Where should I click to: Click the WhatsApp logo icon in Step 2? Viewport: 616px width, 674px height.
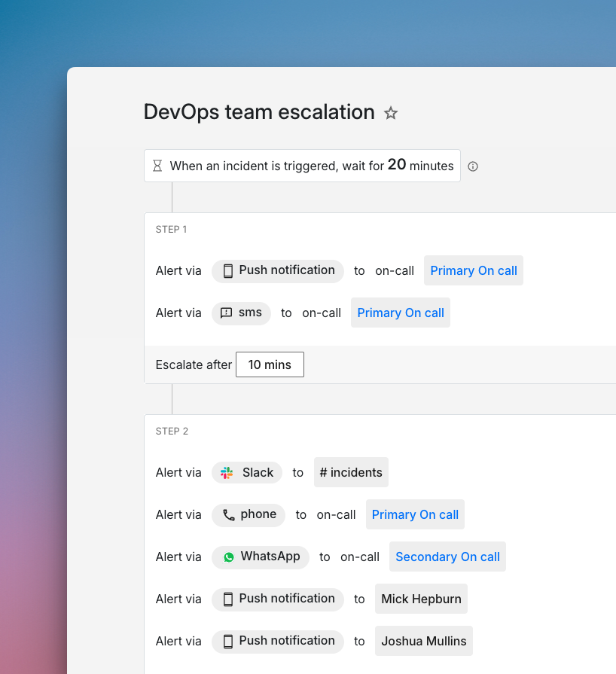(x=229, y=557)
